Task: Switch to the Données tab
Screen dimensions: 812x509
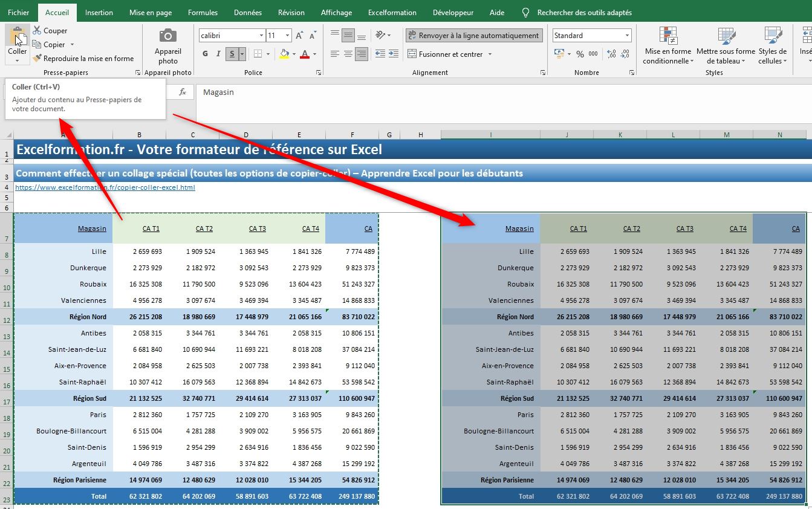Action: pyautogui.click(x=248, y=12)
